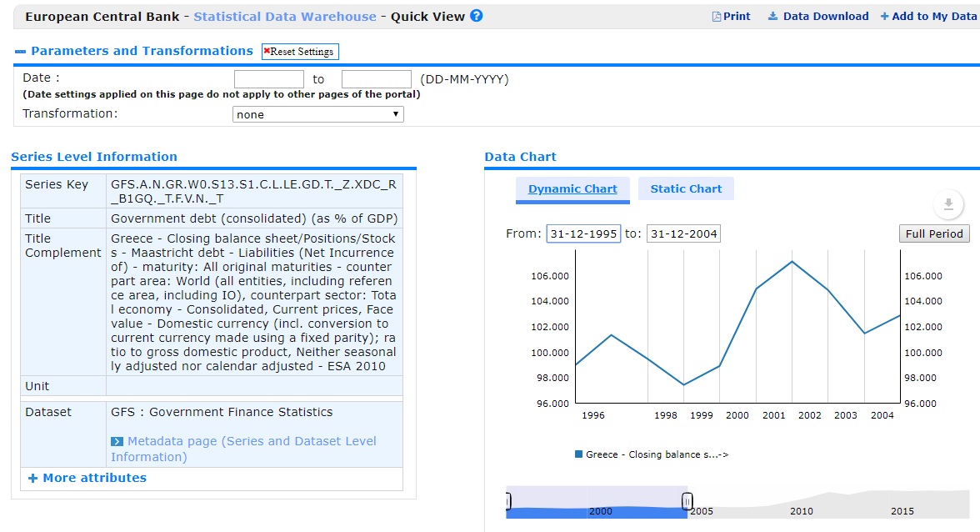Click the Unit row label

37,386
